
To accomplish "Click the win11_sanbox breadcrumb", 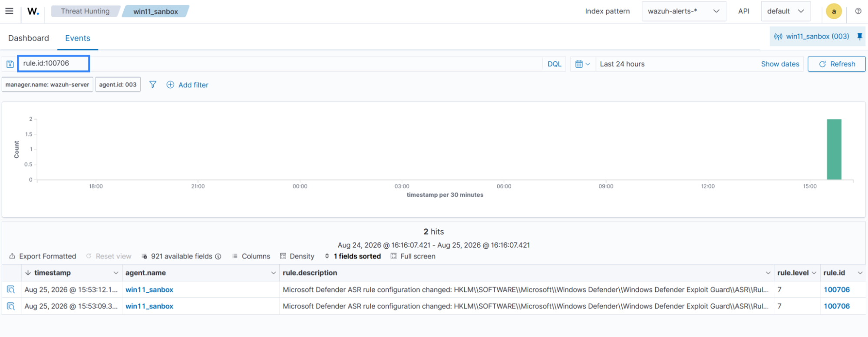I will point(155,11).
